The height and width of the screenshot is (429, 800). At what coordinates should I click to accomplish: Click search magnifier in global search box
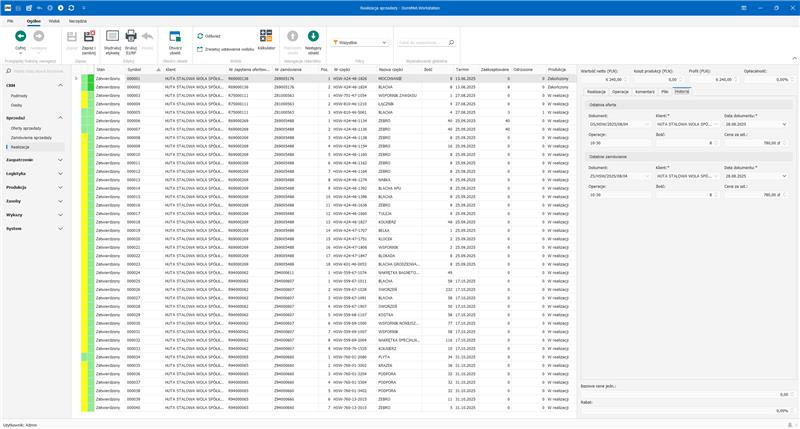coord(451,43)
